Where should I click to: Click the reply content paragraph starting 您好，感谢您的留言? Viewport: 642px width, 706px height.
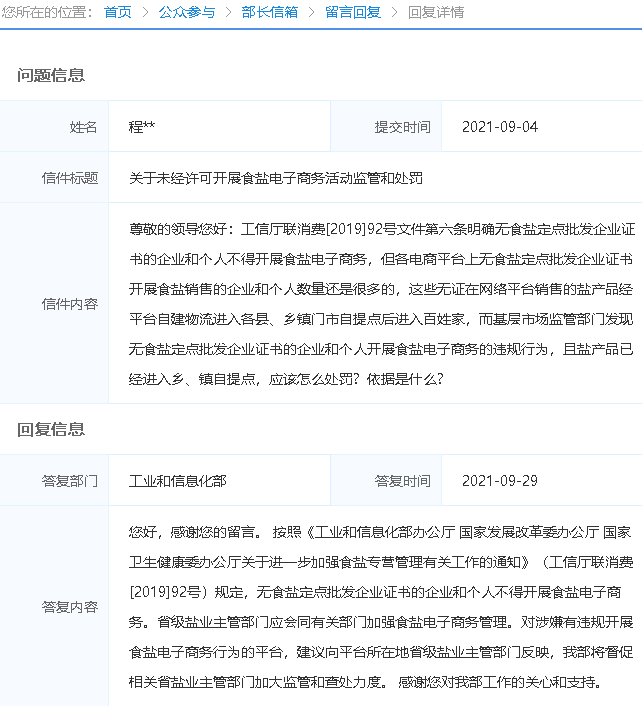(x=380, y=606)
